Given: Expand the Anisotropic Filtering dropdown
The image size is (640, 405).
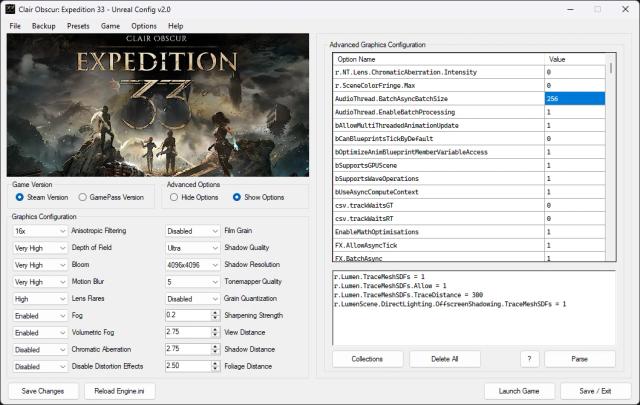Looking at the screenshot, I should tap(40, 231).
